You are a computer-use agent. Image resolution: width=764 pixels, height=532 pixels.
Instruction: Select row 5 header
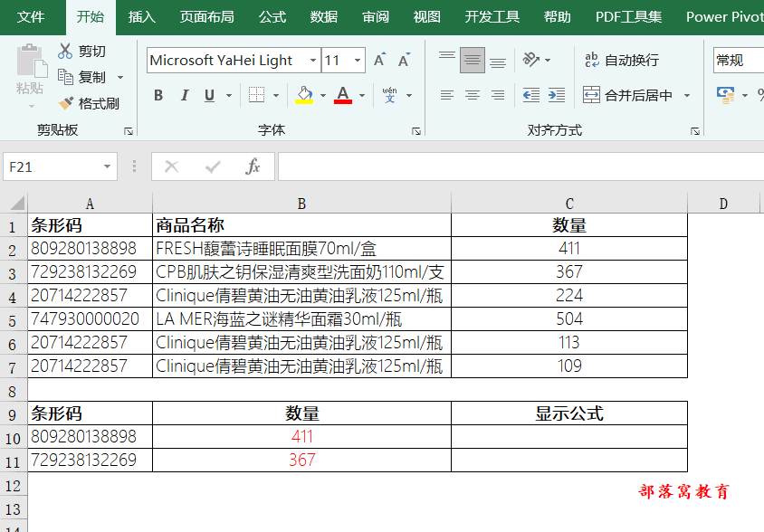pos(14,320)
